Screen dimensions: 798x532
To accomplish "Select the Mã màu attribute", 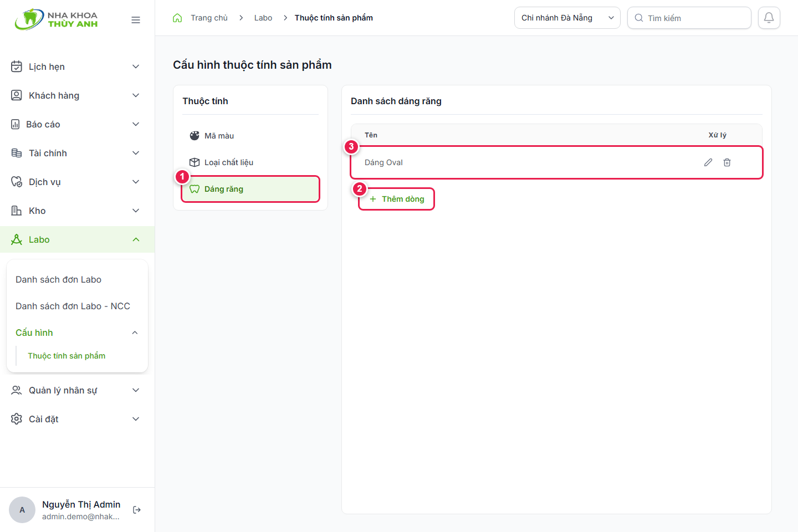I will coord(250,136).
